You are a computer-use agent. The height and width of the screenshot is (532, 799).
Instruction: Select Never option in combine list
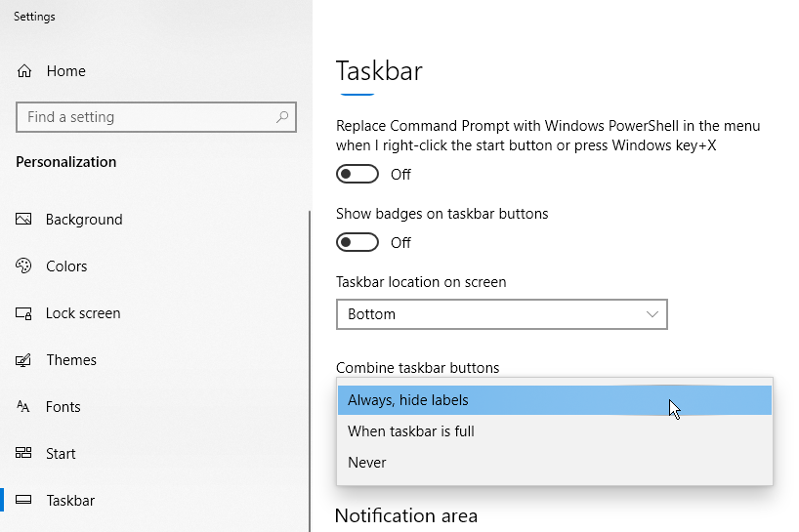(555, 463)
